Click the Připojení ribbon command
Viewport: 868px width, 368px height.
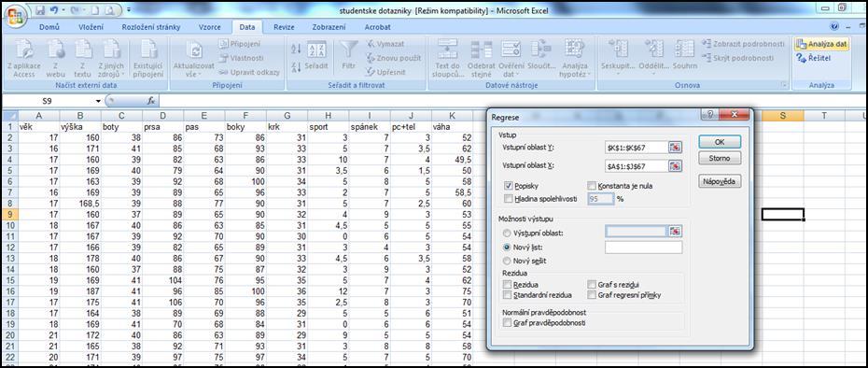point(239,43)
